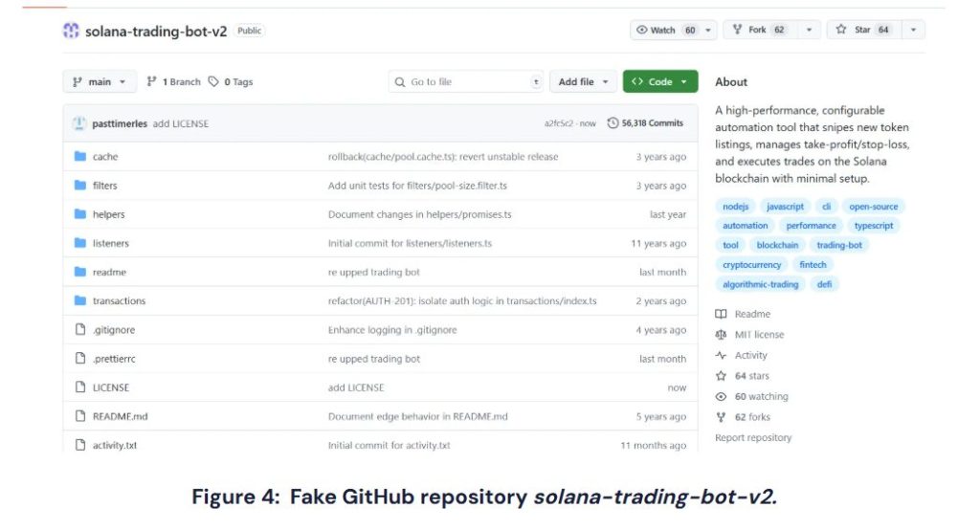The image size is (980, 530).
Task: Click the MIT license scale icon
Action: click(x=721, y=335)
